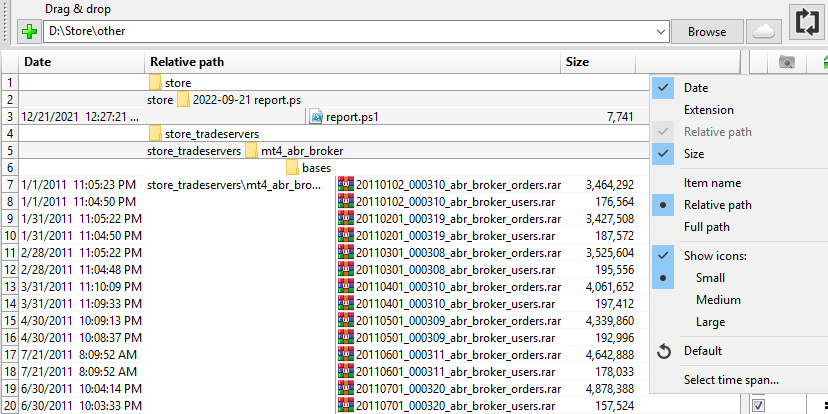Viewport: 828px width, 414px height.
Task: Click the 2022-09-21 report.ps folder icon
Action: coord(183,100)
